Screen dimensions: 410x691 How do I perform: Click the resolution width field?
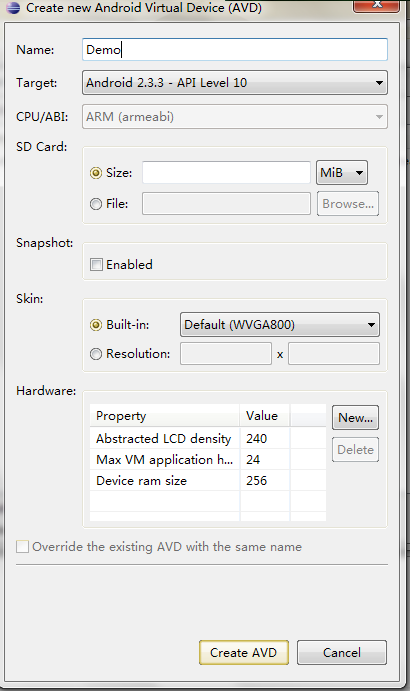click(x=226, y=354)
